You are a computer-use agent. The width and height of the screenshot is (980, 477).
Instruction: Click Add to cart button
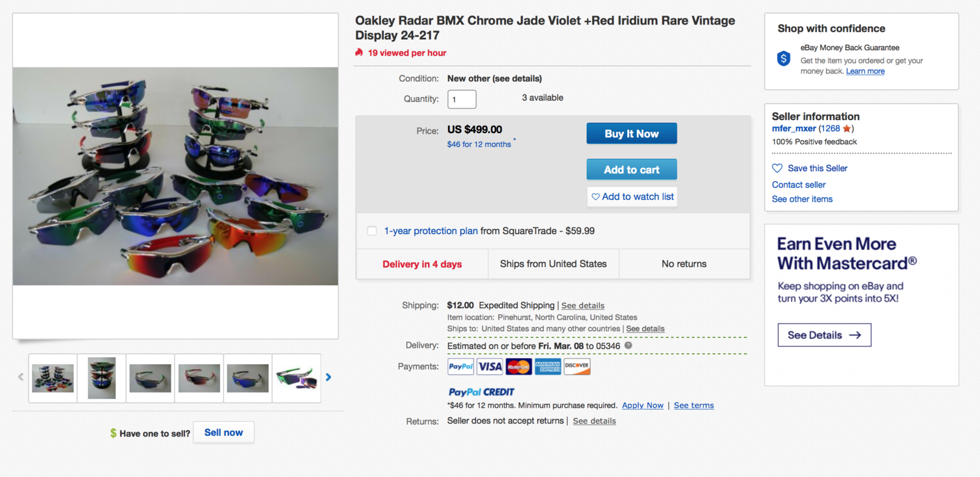tap(631, 170)
